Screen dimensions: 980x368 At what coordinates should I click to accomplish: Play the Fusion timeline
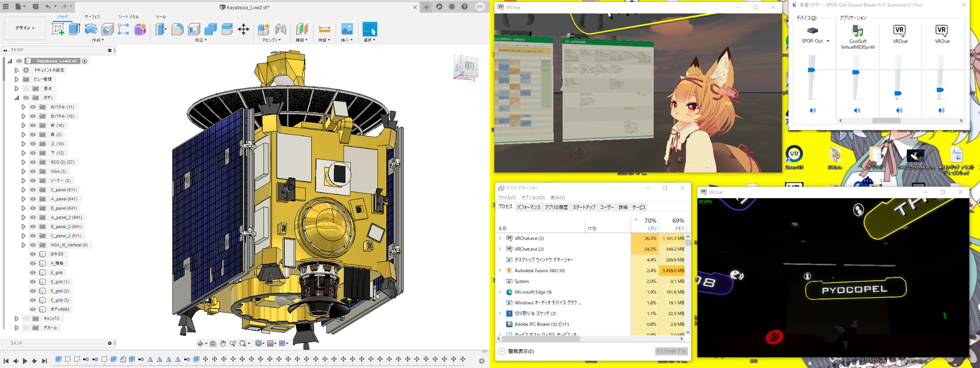[x=25, y=361]
